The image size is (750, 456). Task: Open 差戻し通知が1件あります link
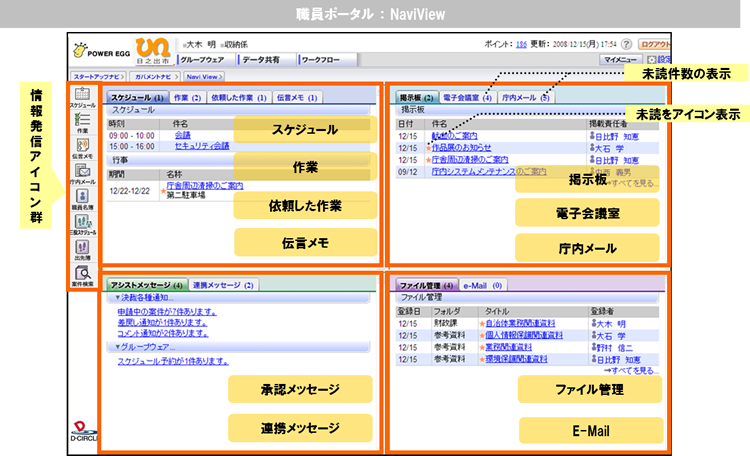[163, 323]
